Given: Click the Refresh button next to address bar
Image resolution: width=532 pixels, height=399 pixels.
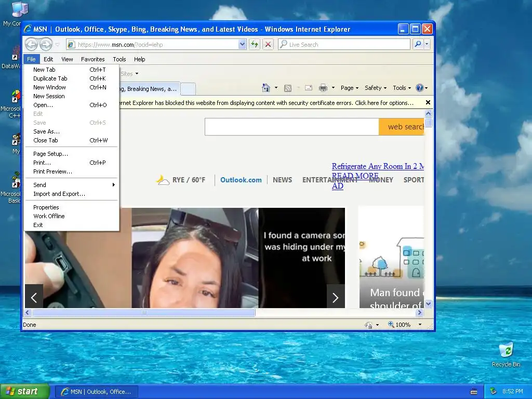Looking at the screenshot, I should [x=255, y=45].
